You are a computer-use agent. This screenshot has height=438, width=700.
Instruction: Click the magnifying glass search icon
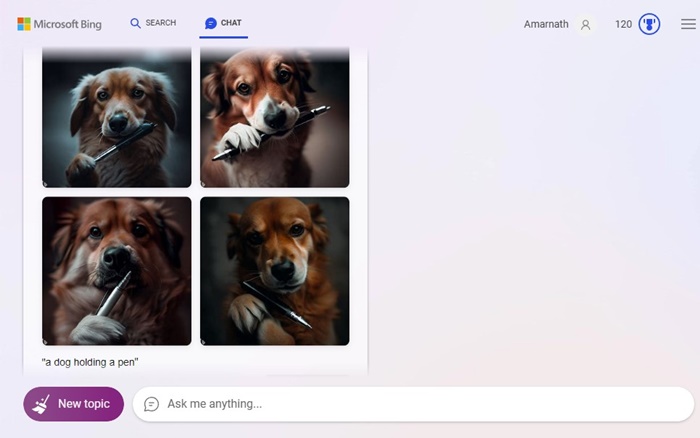tap(135, 23)
